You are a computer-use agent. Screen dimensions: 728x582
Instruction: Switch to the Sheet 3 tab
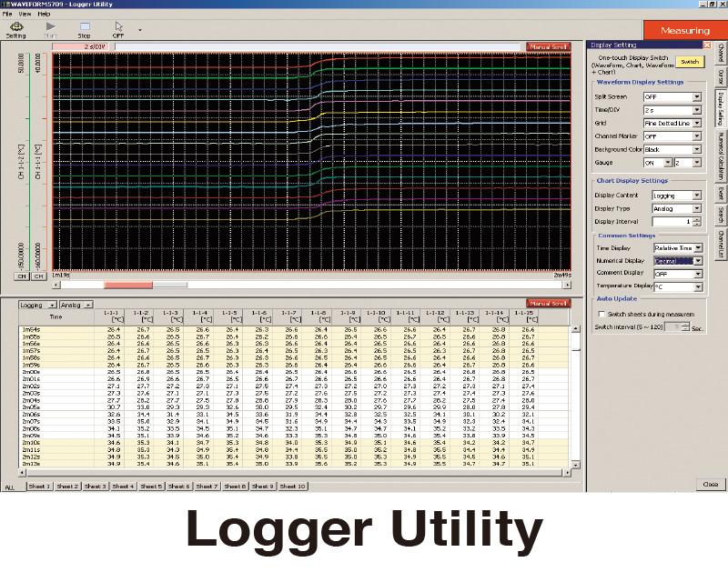click(x=96, y=487)
